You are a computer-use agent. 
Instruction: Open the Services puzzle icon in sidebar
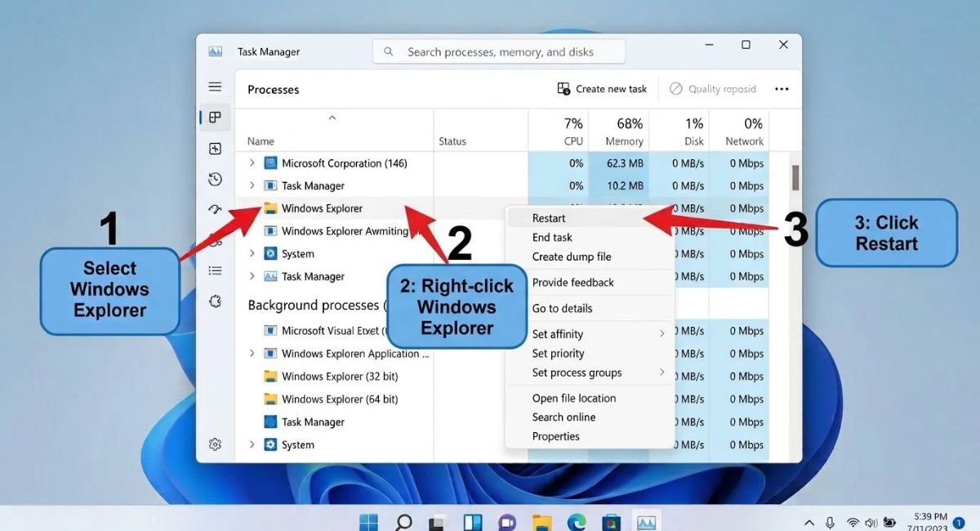[x=215, y=301]
